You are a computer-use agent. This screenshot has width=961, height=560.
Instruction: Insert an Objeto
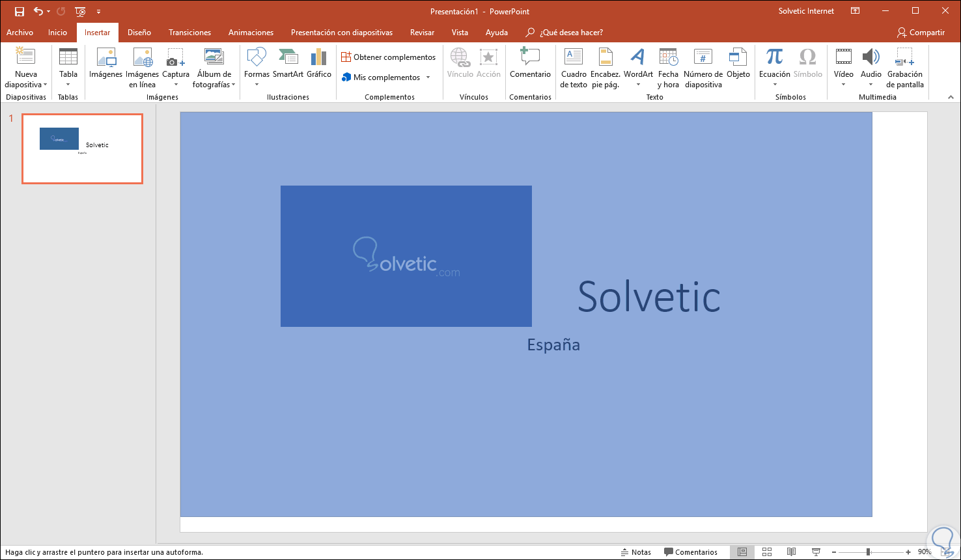(x=738, y=64)
